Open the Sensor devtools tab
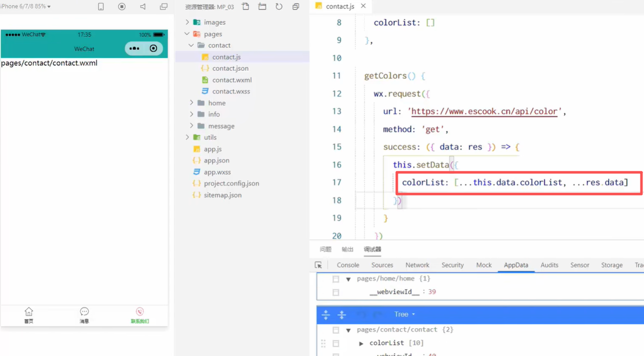The width and height of the screenshot is (644, 356). [580, 265]
